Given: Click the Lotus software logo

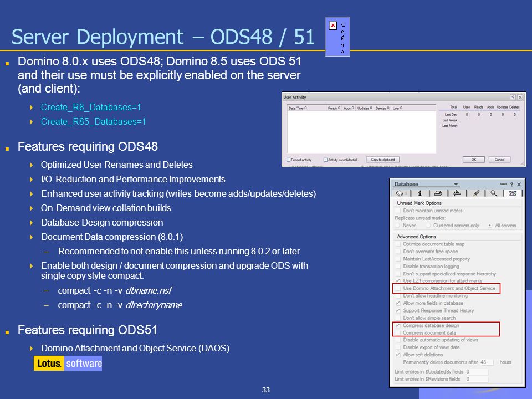Looking at the screenshot, I should coord(68,364).
